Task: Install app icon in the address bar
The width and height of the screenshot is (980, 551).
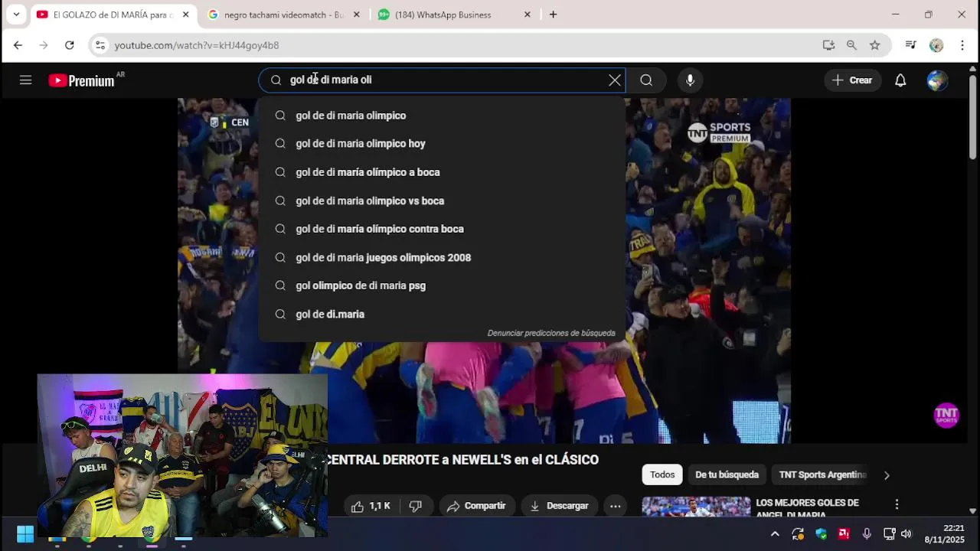Action: 828,45
